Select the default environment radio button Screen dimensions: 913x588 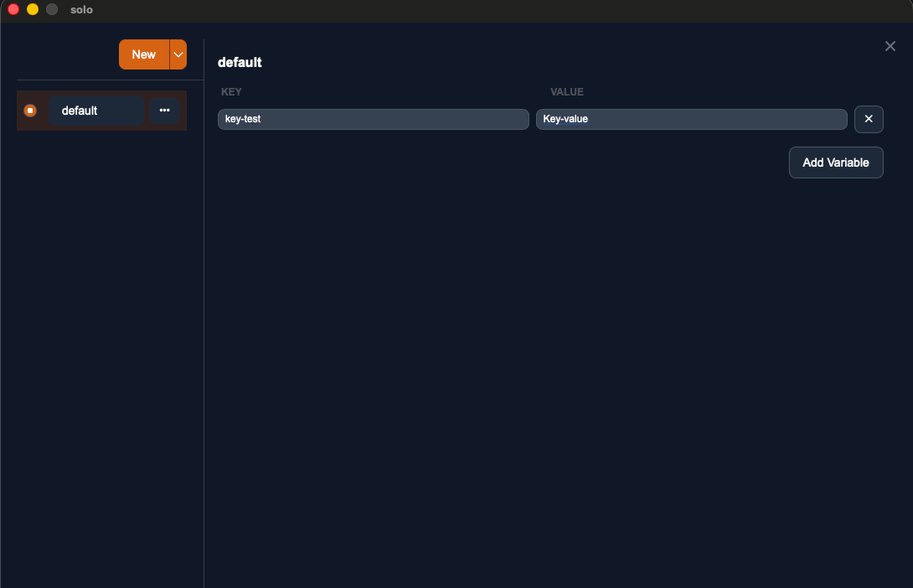click(30, 111)
